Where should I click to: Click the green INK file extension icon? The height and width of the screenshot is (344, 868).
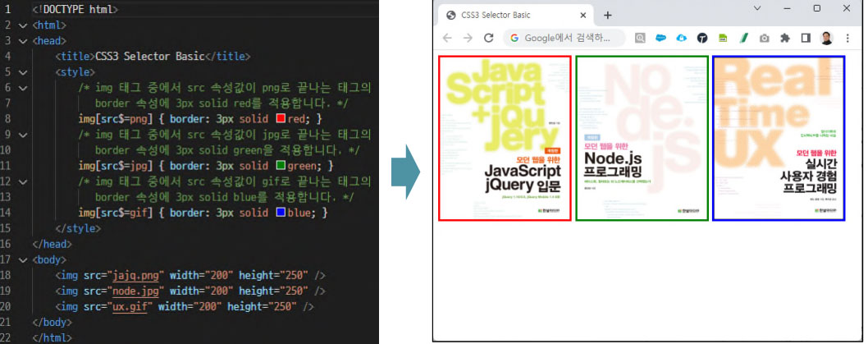point(723,39)
